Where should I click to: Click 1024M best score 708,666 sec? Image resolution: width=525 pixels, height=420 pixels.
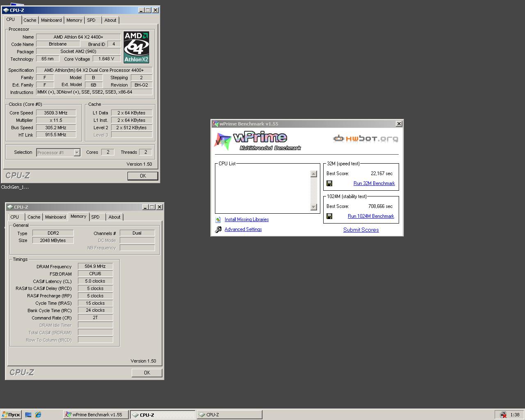pyautogui.click(x=380, y=206)
